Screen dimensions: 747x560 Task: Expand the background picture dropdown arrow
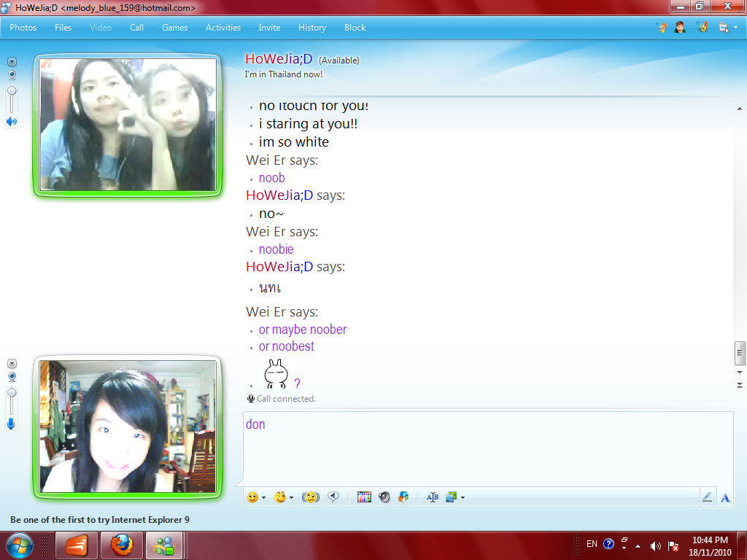click(462, 497)
